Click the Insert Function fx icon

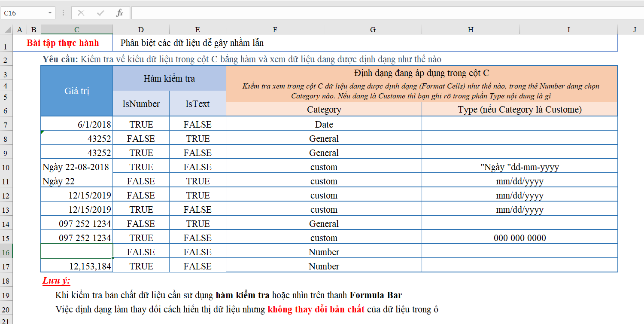point(119,13)
